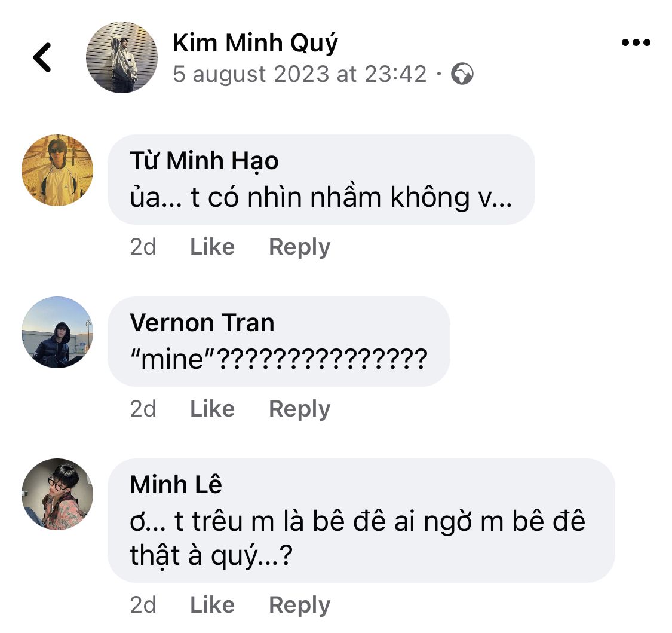Image resolution: width=672 pixels, height=633 pixels.
Task: Click the public globe privacy icon
Action: tap(462, 75)
